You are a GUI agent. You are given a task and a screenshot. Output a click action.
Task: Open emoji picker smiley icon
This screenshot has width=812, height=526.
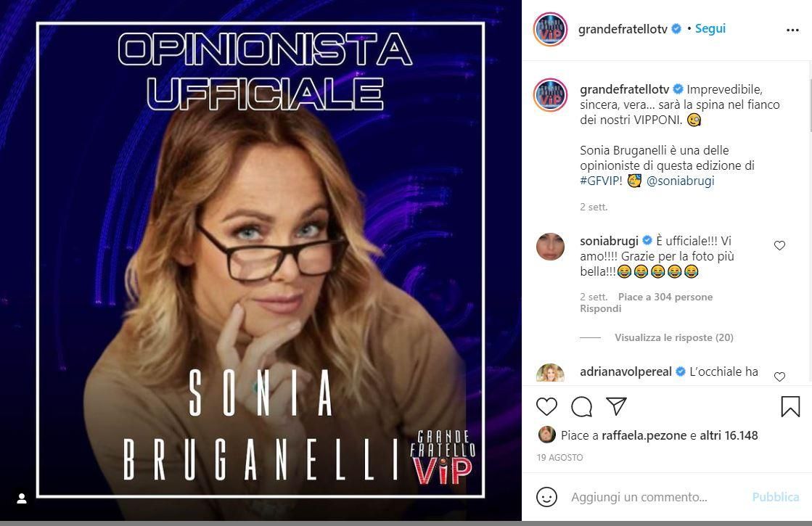click(x=546, y=497)
